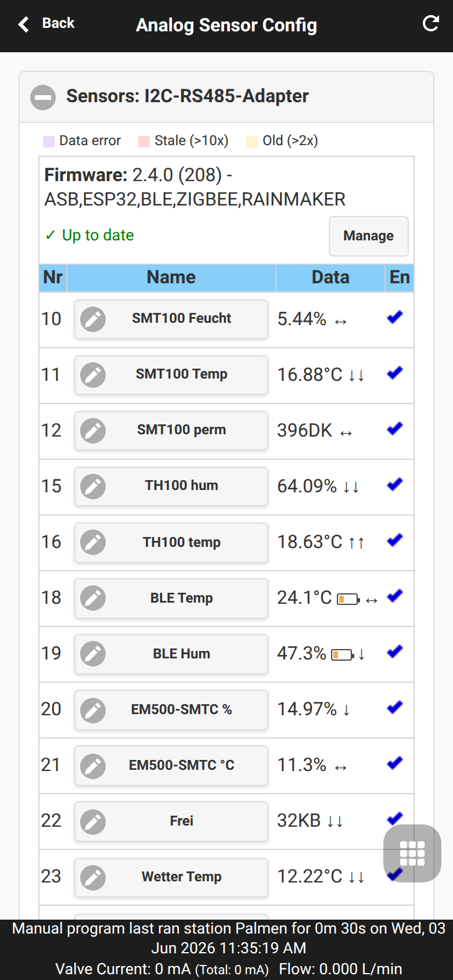Click the 396DK data value
The height and width of the screenshot is (980, 453).
305,430
